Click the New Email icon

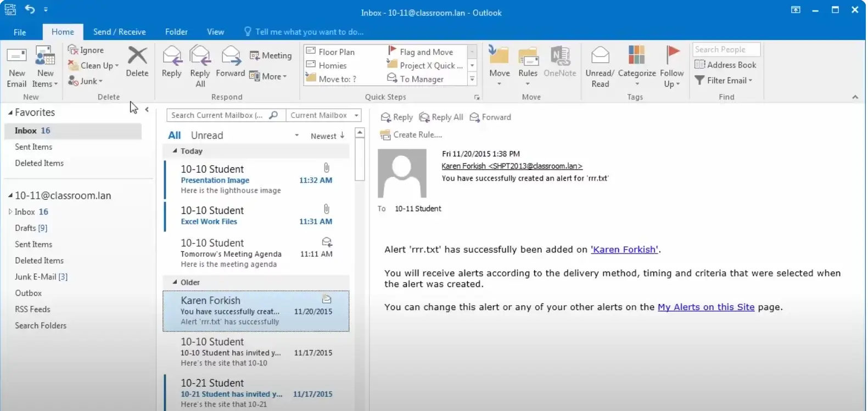point(16,56)
